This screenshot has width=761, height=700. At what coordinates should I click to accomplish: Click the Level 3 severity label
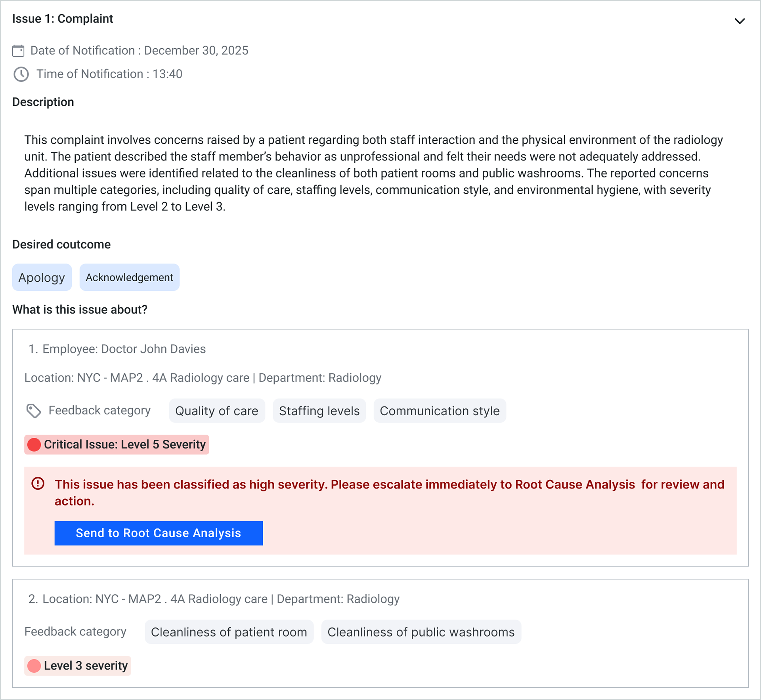pyautogui.click(x=86, y=666)
